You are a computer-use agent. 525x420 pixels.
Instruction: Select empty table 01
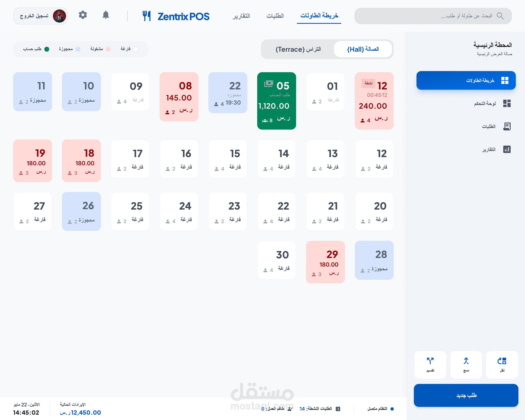pyautogui.click(x=325, y=92)
